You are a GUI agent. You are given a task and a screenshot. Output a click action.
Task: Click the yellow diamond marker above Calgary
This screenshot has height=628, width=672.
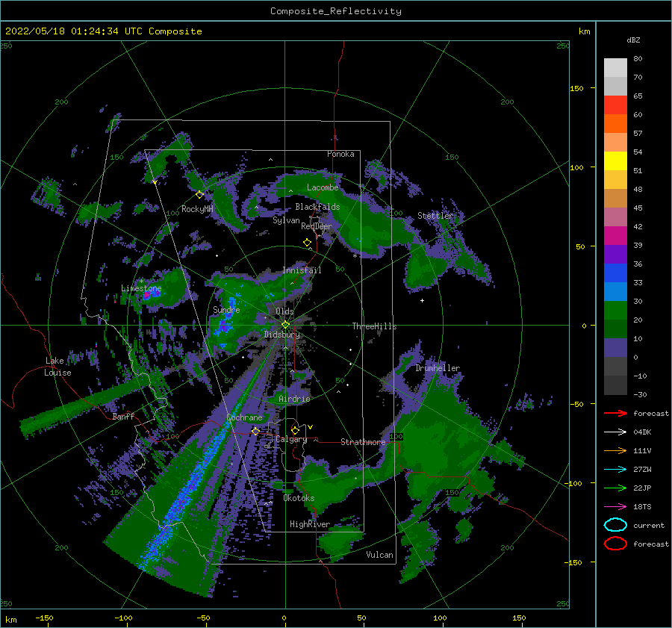(295, 430)
